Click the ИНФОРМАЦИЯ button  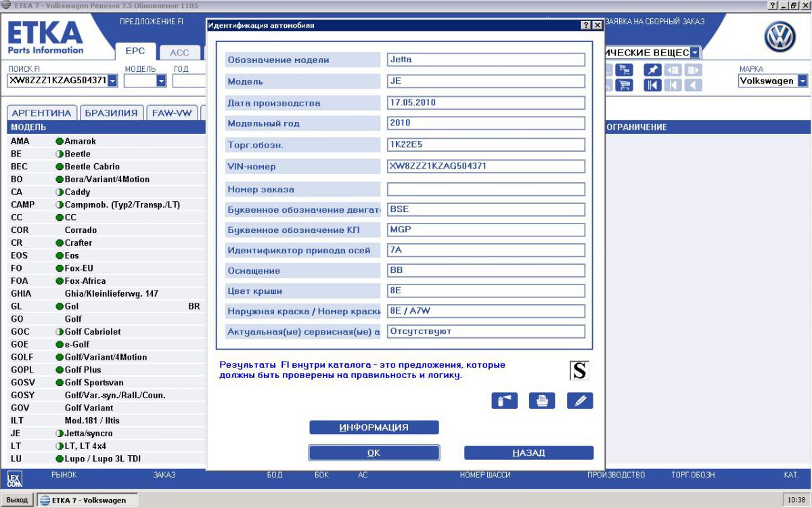(x=374, y=427)
